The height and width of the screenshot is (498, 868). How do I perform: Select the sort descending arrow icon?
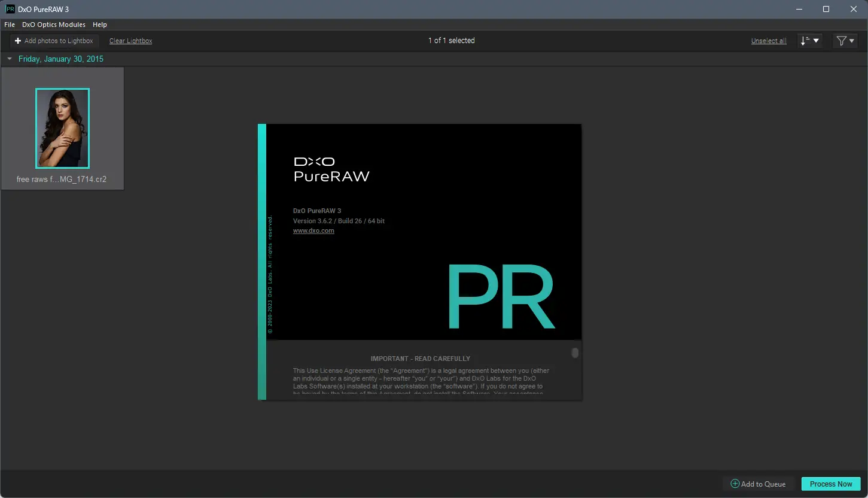[x=806, y=40]
